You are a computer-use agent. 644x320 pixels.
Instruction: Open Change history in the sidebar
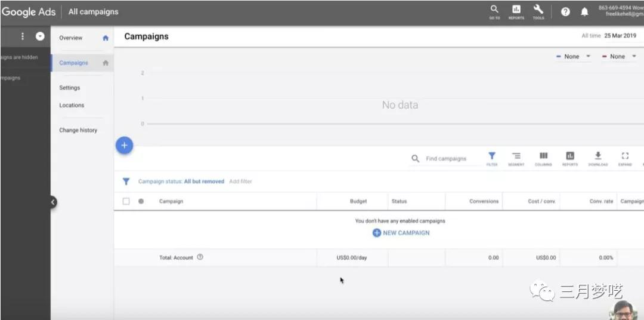[78, 130]
